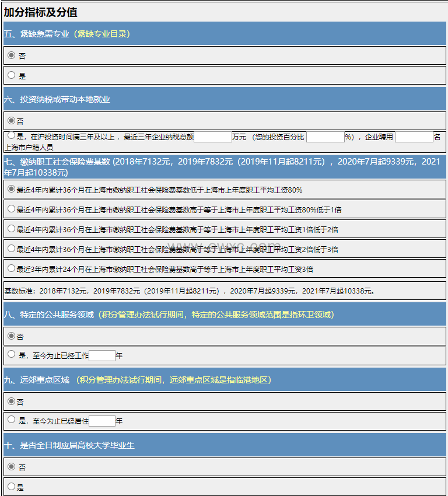Click the 投资百分比 input field

pos(325,137)
